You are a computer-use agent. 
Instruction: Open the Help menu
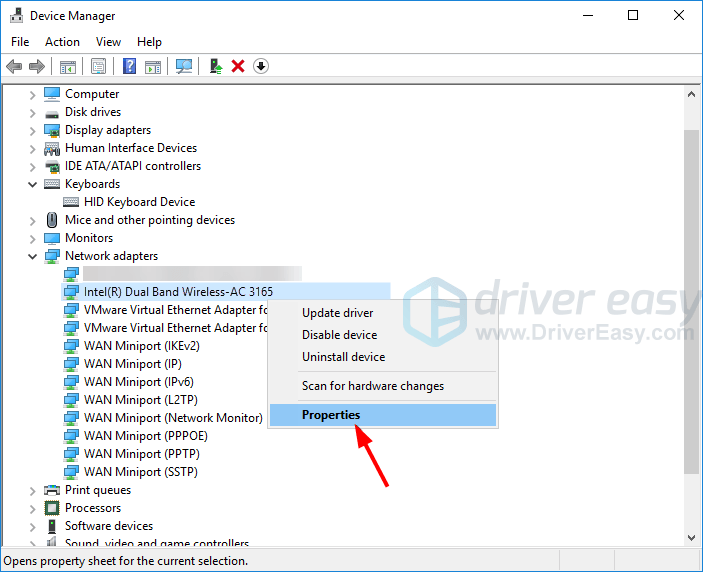pos(149,42)
